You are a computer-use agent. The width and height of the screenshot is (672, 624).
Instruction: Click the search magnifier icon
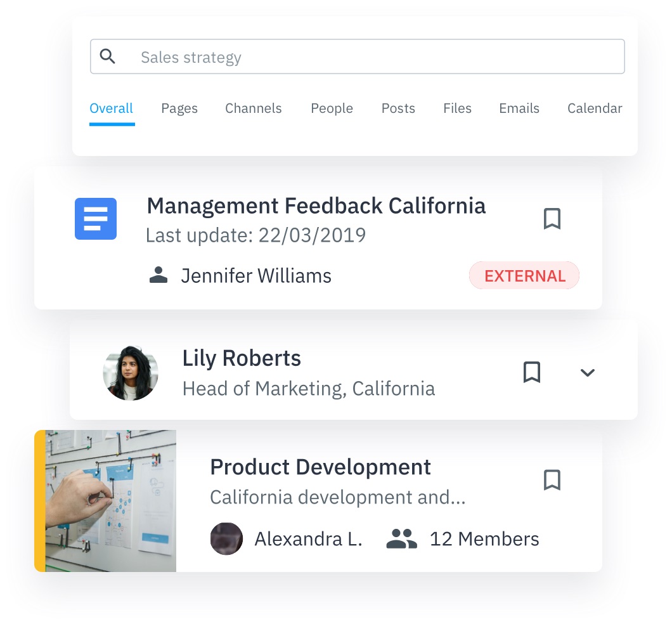click(108, 56)
